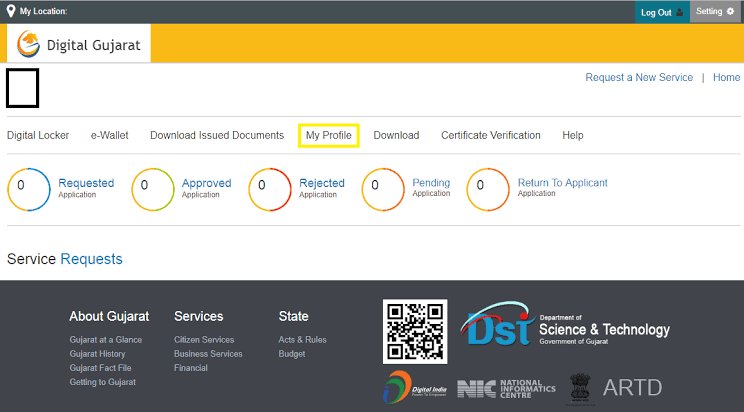744x412 pixels.
Task: Click the Log Out button
Action: click(x=662, y=12)
